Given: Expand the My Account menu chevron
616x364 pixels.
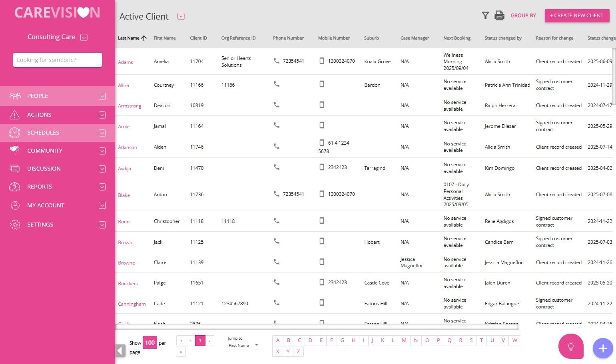Looking at the screenshot, I should (102, 205).
